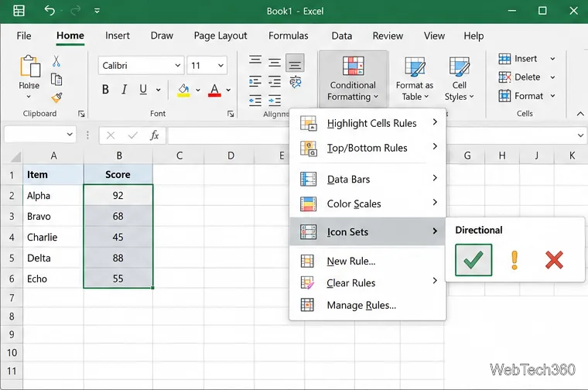Open the Highlight Cells Rules submenu
Viewport: 588px width, 390px height.
click(367, 123)
